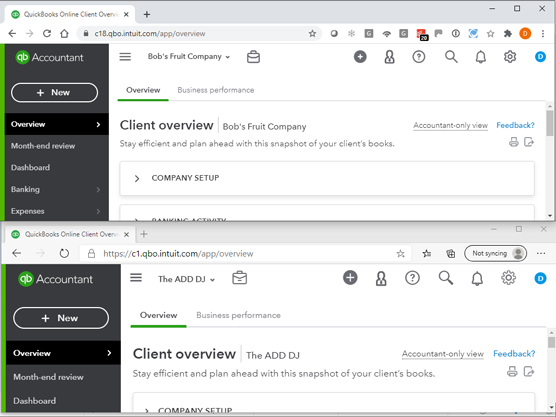Screen dimensions: 556x417
Task: Print Bob's Fruit Company client overview
Action: [513, 143]
